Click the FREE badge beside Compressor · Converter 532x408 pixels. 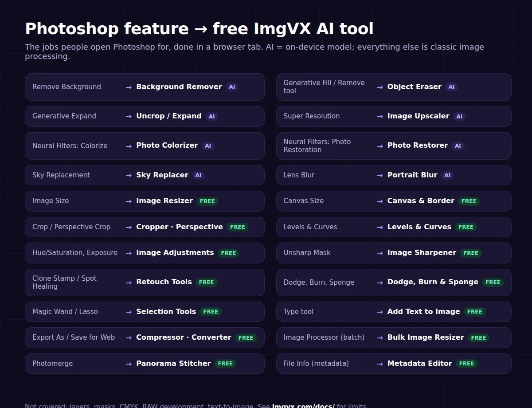coord(246,338)
